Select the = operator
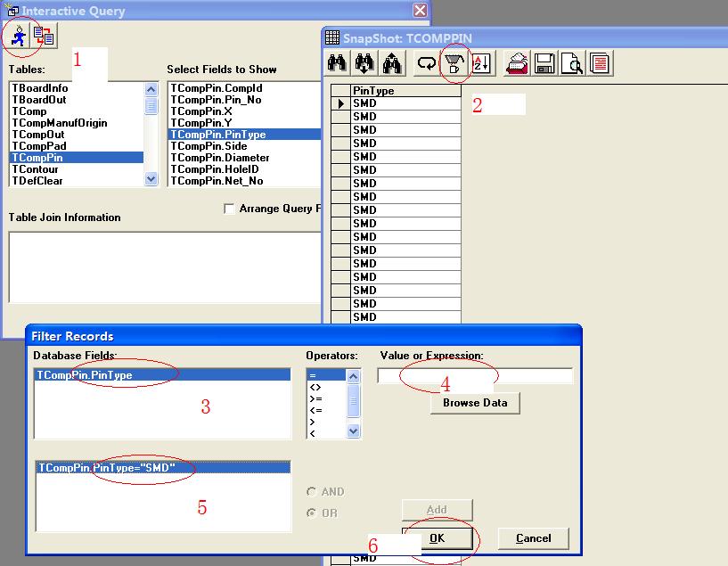The height and width of the screenshot is (566, 728). click(327, 375)
